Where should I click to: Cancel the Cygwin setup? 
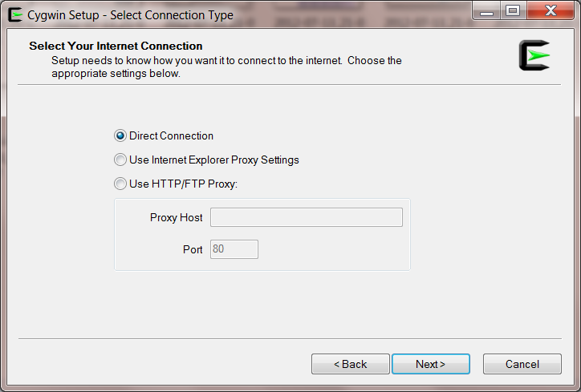click(x=522, y=364)
